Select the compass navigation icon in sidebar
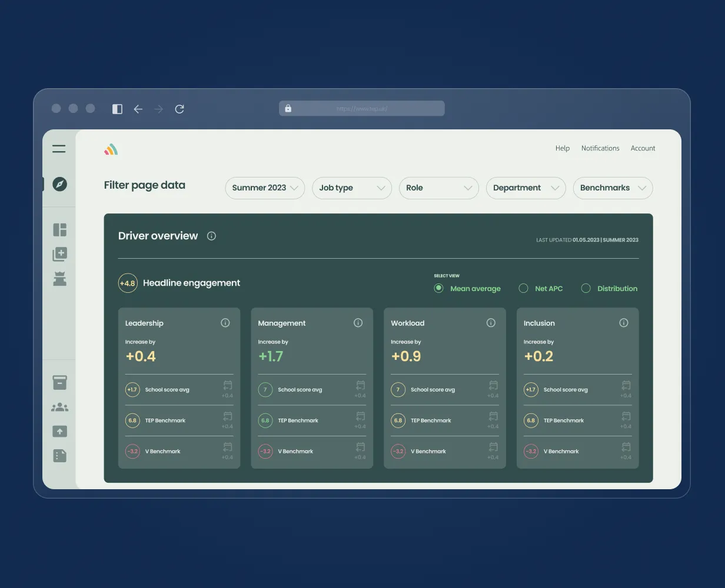The image size is (725, 588). pyautogui.click(x=59, y=184)
